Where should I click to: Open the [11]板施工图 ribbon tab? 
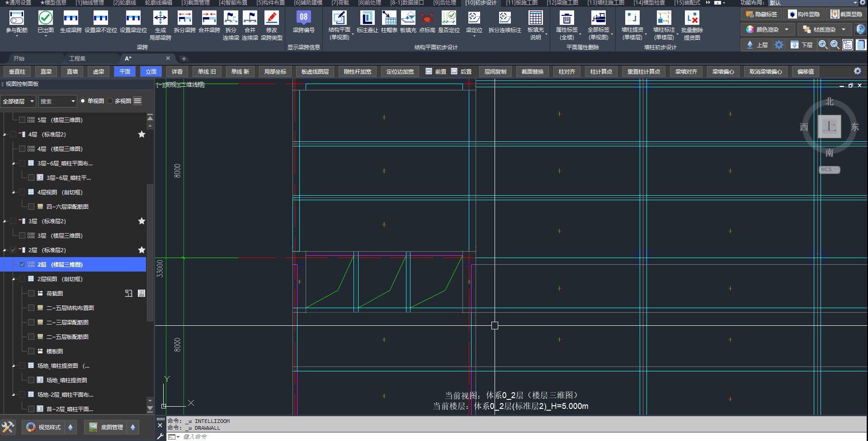tap(521, 3)
